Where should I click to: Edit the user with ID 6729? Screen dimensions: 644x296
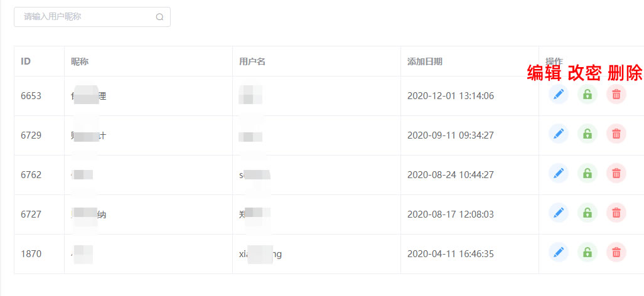tap(559, 134)
